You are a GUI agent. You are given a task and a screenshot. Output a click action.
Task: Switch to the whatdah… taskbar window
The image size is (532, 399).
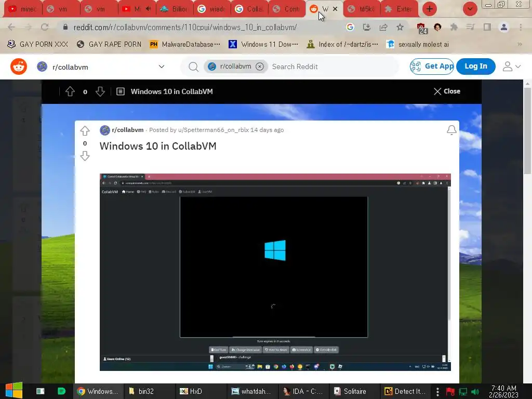pos(252,391)
